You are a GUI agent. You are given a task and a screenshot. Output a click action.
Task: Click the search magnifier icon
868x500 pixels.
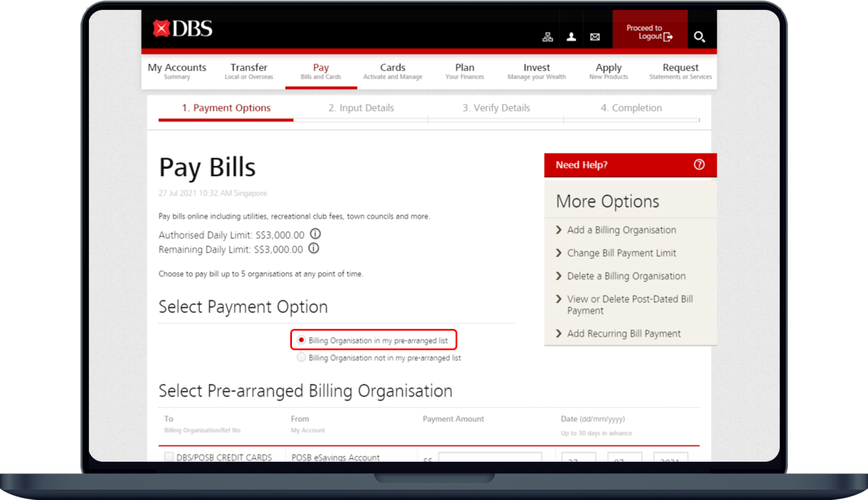[700, 36]
